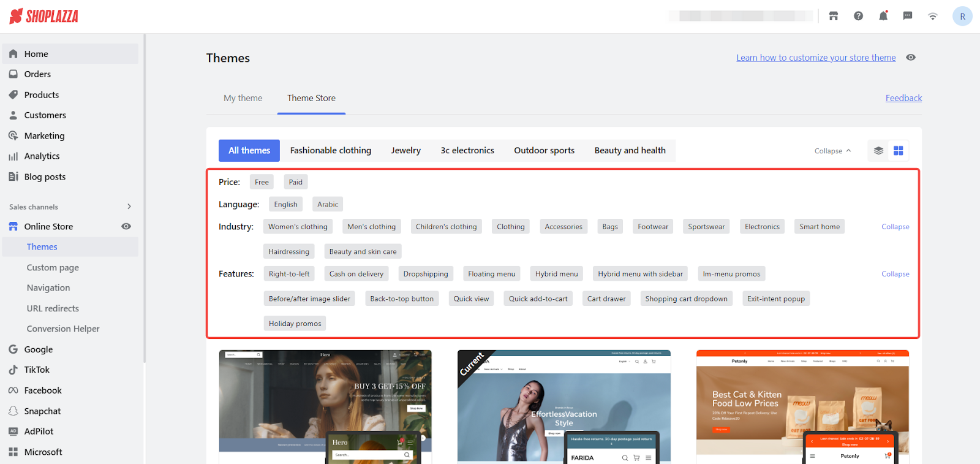Toggle Exit-intent popup feature filter

(x=776, y=299)
